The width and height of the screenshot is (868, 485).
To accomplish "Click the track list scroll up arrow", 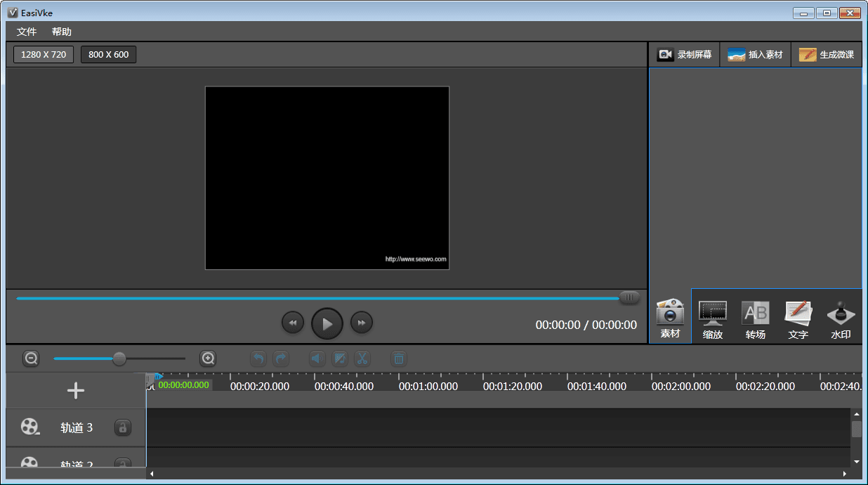I will click(856, 415).
